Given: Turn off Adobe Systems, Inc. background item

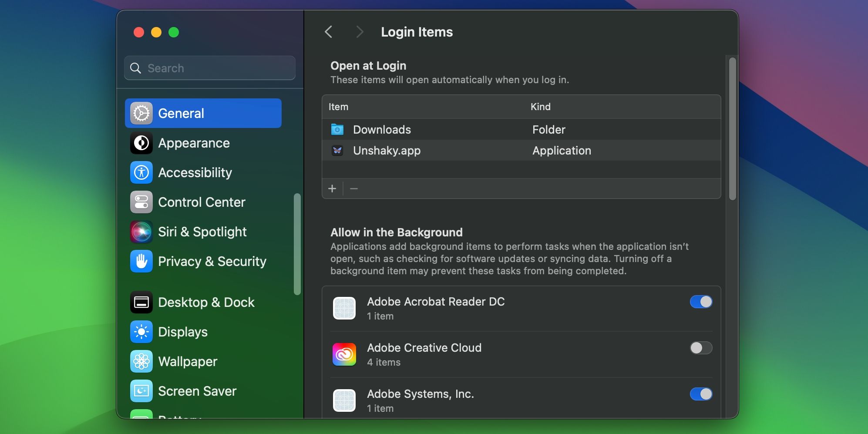Looking at the screenshot, I should (x=701, y=394).
